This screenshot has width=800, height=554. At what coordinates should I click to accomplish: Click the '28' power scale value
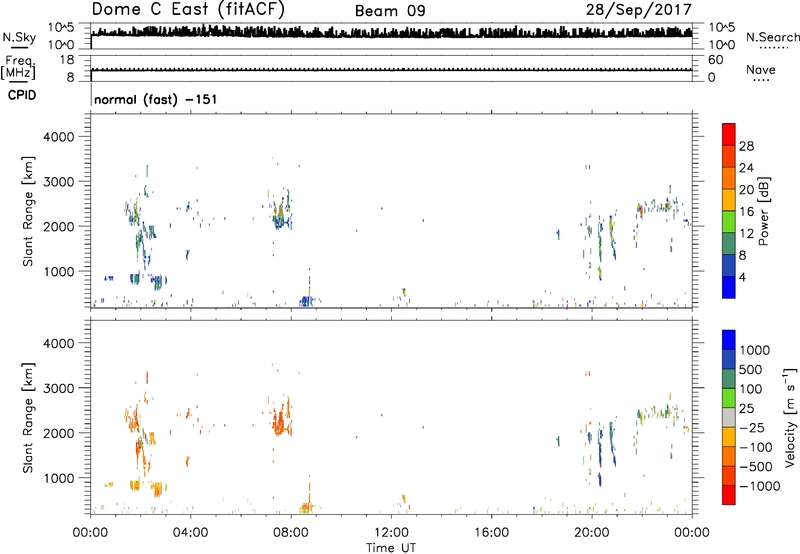click(746, 146)
